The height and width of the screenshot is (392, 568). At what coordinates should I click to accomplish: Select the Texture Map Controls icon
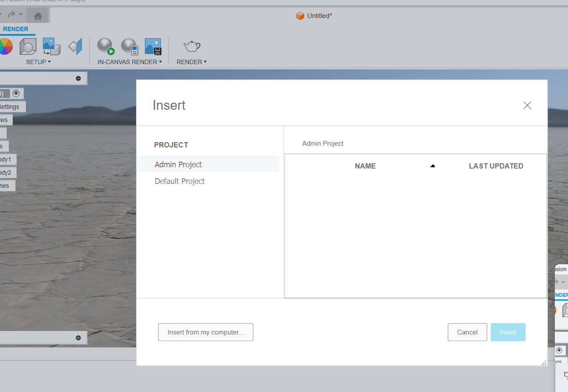tap(75, 47)
